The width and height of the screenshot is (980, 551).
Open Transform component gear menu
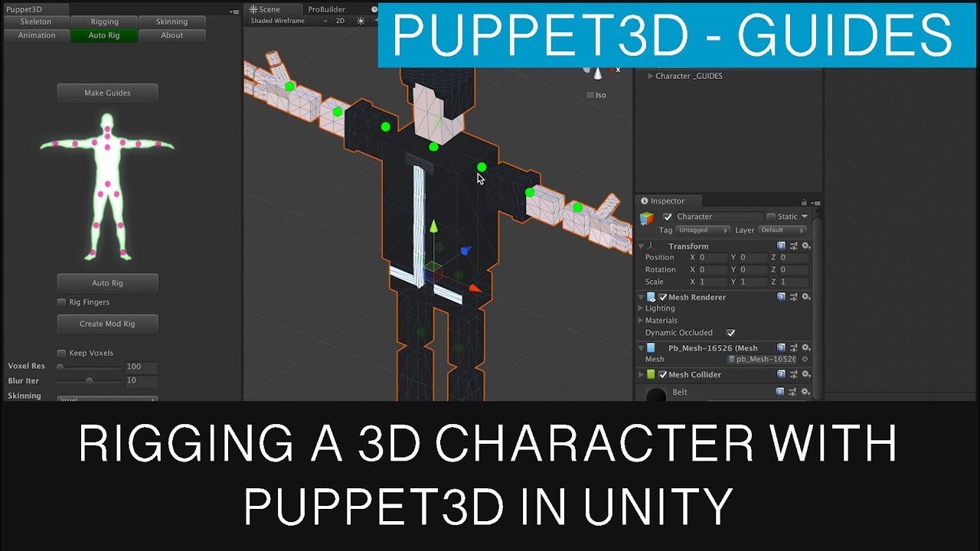tap(805, 246)
